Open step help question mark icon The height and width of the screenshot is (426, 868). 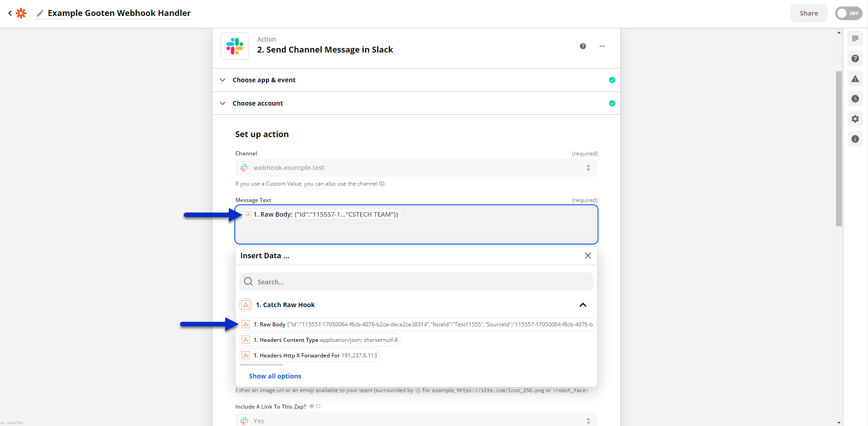[x=583, y=46]
